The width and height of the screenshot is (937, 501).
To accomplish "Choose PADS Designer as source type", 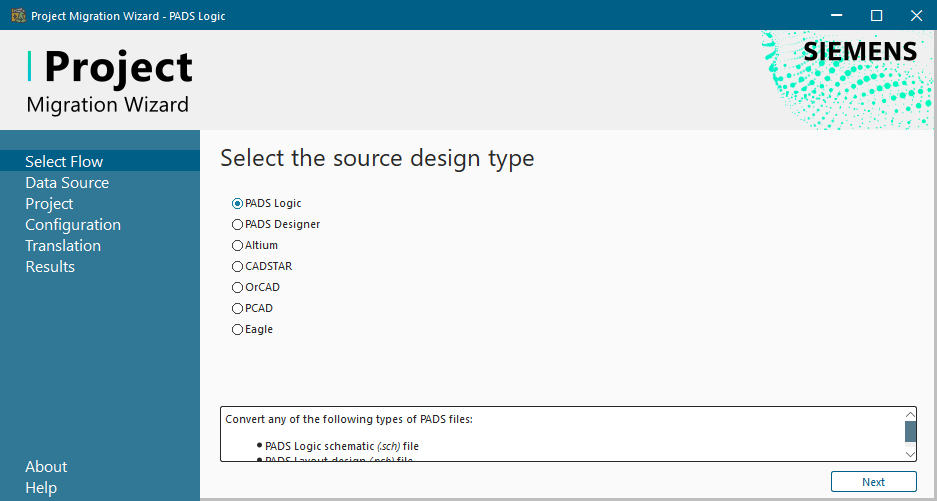I will tap(238, 224).
